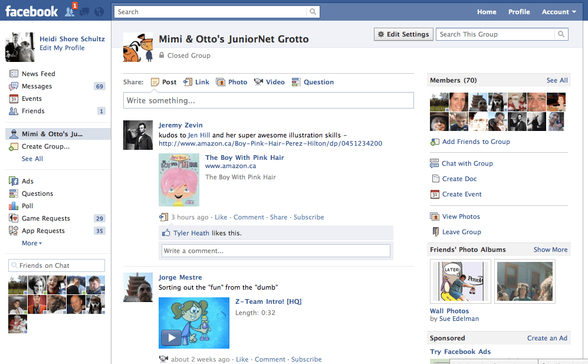Open the Account dropdown menu
This screenshot has height=364, width=588.
(559, 12)
